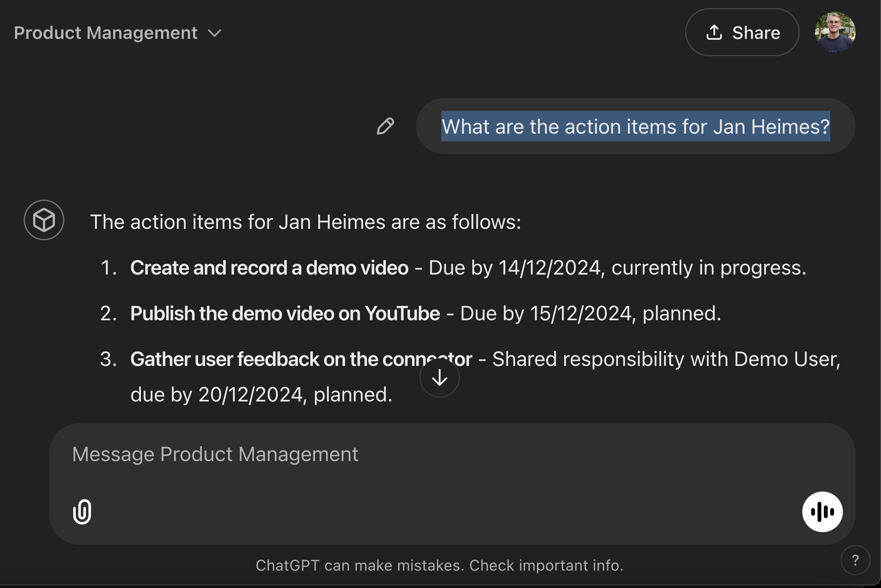The image size is (881, 588).
Task: Click the Product Management GPT cube avatar
Action: coord(44,220)
